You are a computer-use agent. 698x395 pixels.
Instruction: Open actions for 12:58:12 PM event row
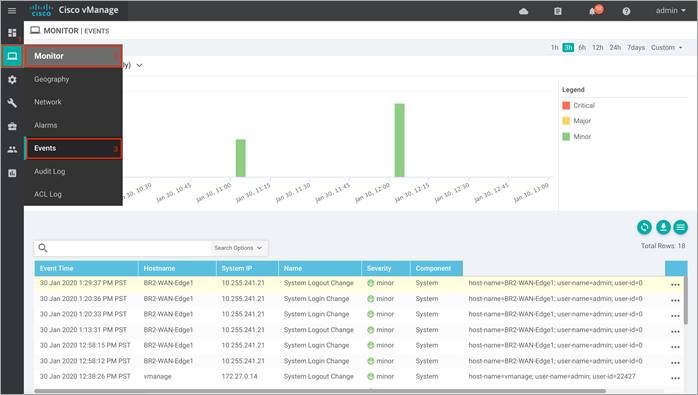(675, 362)
